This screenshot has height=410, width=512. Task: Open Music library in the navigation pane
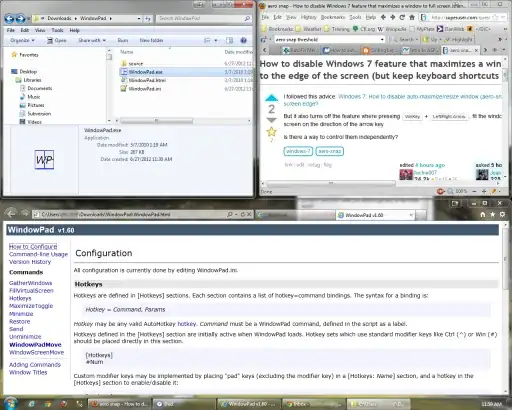tap(34, 97)
